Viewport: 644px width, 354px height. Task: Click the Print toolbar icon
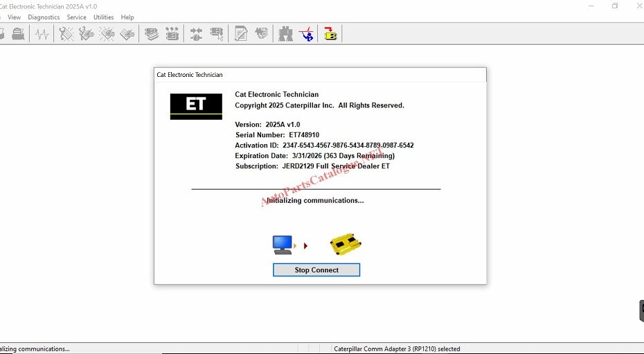pyautogui.click(x=18, y=34)
